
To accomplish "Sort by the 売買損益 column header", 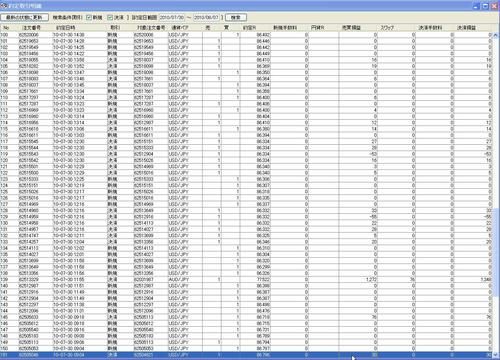I will coord(351,28).
